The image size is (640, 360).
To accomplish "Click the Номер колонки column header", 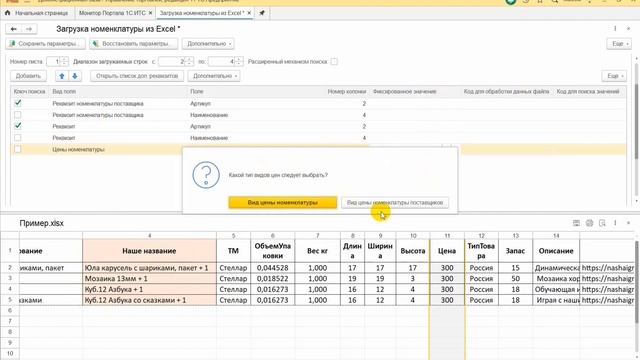I will coord(347,91).
